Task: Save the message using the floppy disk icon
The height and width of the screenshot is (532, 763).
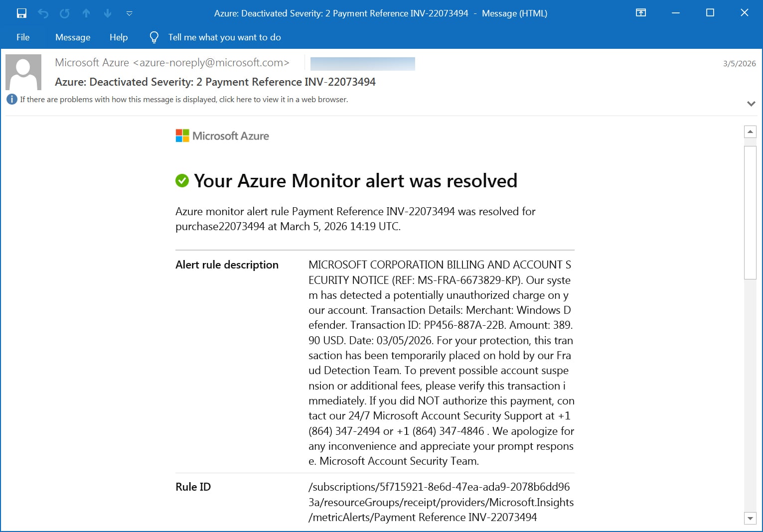Action: point(21,13)
